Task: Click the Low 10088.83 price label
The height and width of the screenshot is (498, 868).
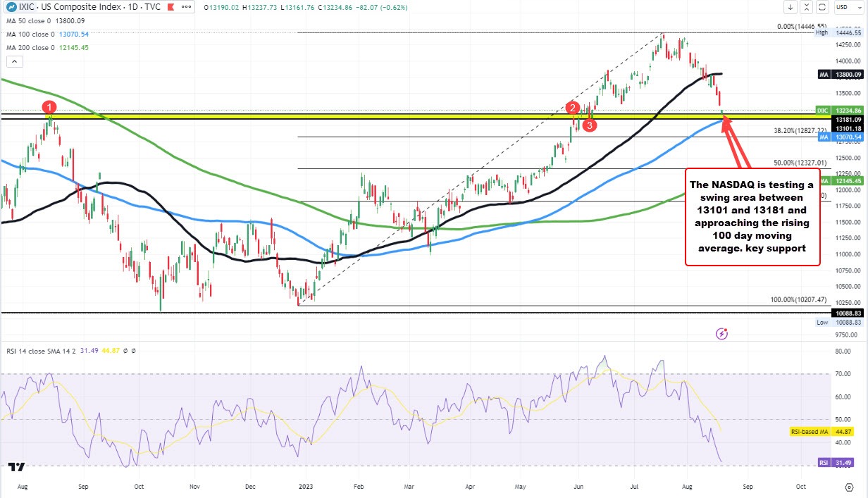Action: click(838, 322)
